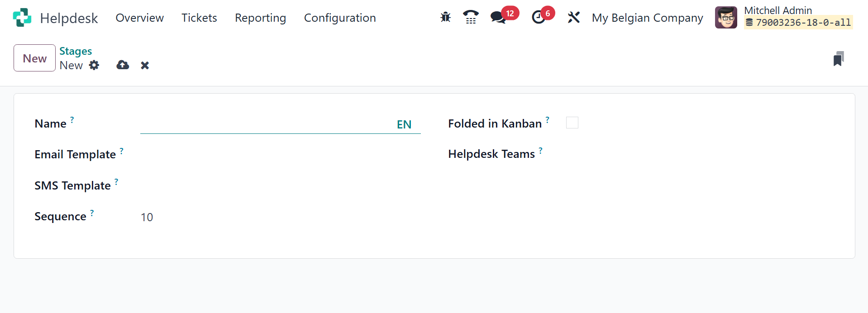This screenshot has width=868, height=313.
Task: Open the VoIP phone icon
Action: click(471, 18)
